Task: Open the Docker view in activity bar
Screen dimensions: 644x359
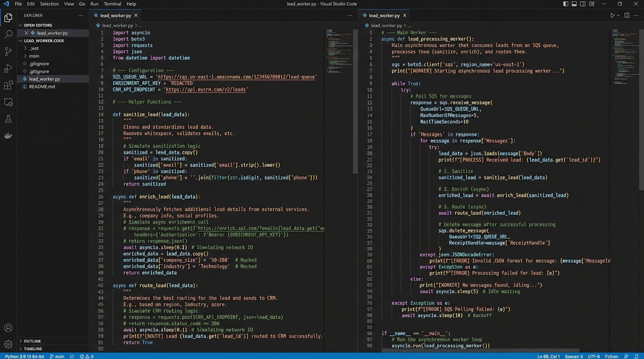Action: (x=8, y=136)
